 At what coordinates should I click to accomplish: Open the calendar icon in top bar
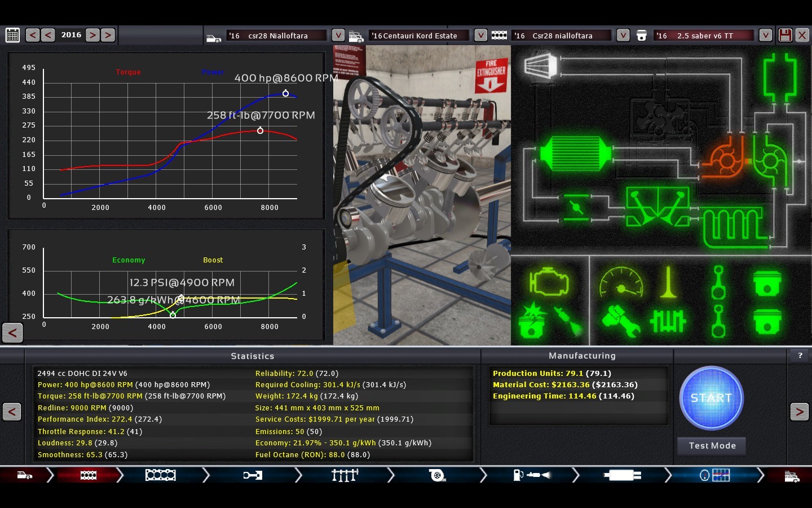(12, 35)
